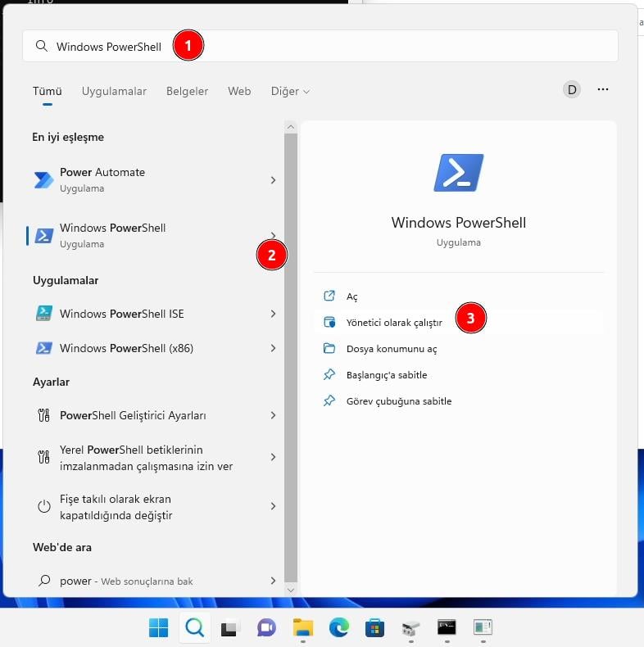Expand the Power Automate result chevron
Screen dimensions: 644x647
click(x=273, y=180)
